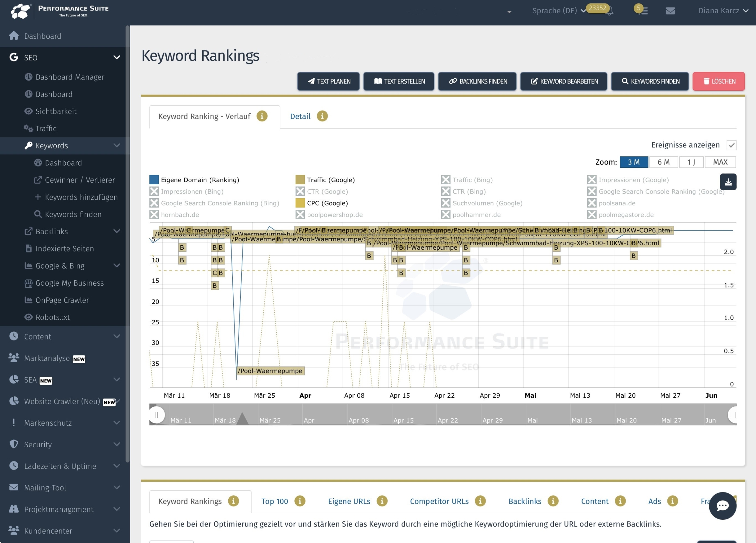Click info icon beside Competitor URLs tab
756x543 pixels.
coord(480,501)
